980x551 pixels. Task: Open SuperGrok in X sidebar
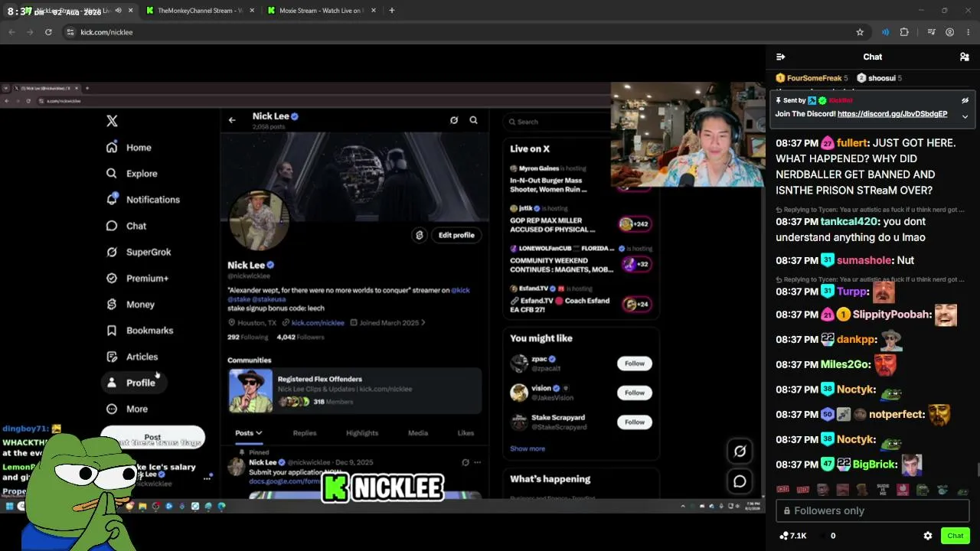pyautogui.click(x=139, y=252)
